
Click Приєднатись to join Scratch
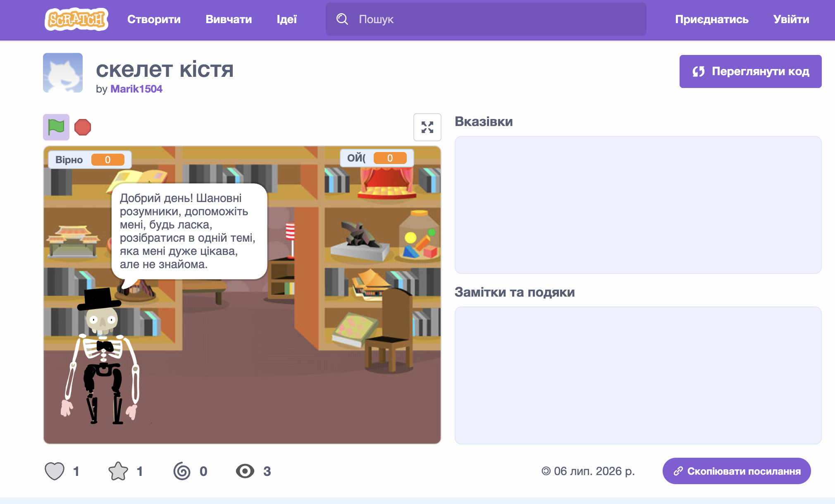point(712,19)
